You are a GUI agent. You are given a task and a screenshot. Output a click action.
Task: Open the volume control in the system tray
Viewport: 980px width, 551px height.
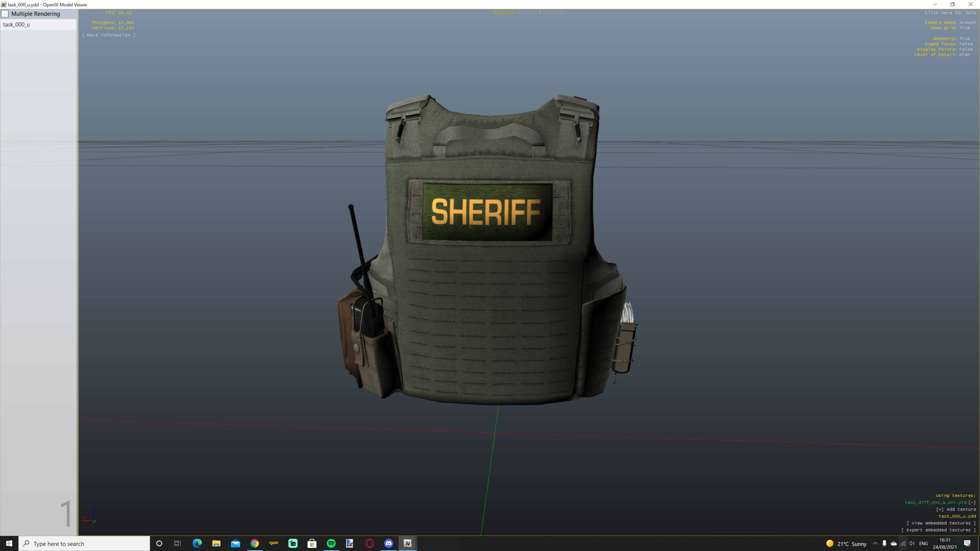tap(912, 543)
